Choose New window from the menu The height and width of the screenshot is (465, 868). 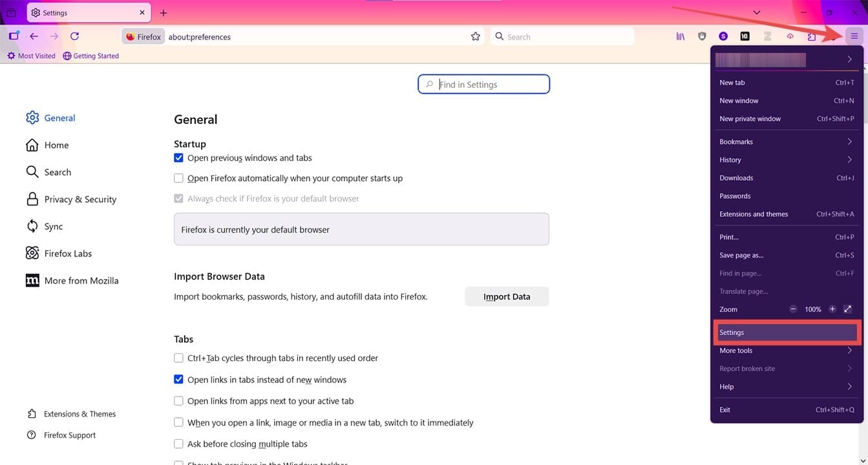click(787, 101)
